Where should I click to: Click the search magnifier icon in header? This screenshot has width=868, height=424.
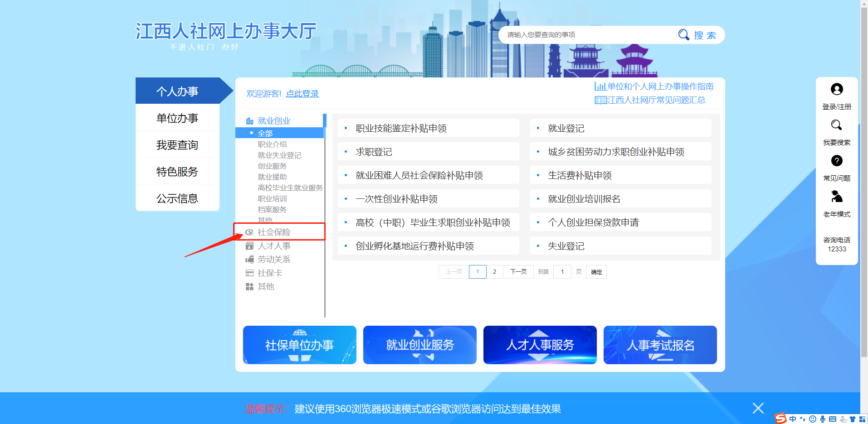click(683, 35)
